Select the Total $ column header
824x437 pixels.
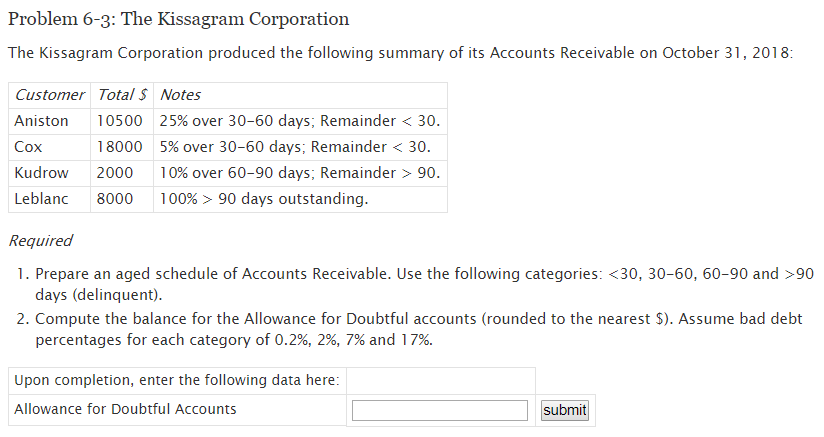123,95
